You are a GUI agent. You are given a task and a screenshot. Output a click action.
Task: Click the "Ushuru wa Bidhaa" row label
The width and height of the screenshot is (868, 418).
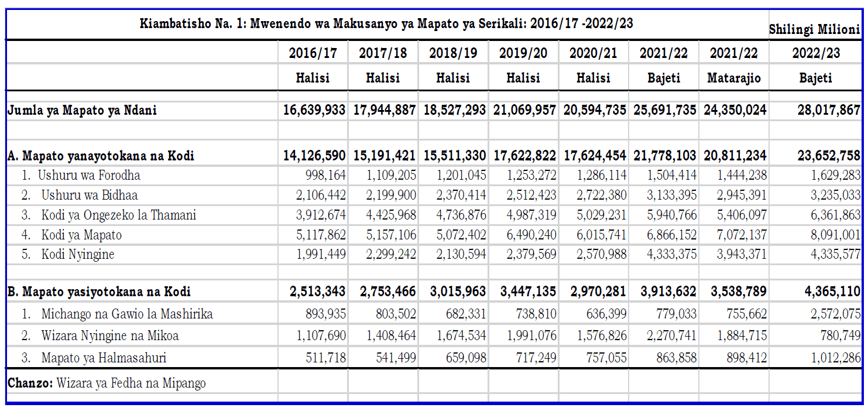click(90, 195)
